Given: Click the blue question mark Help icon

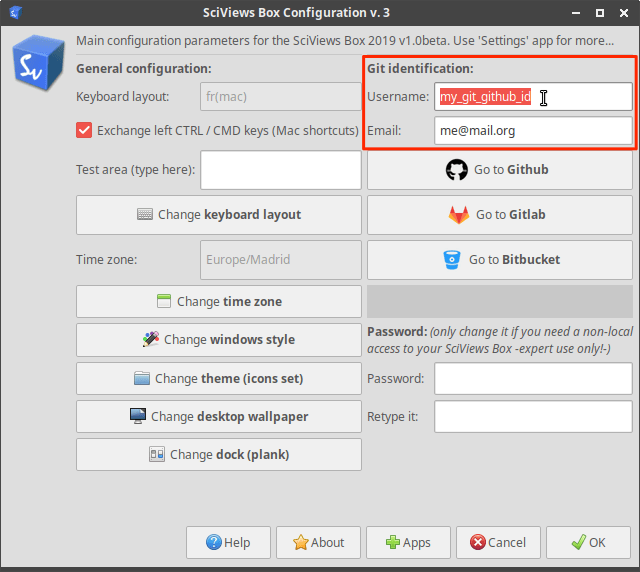Looking at the screenshot, I should coord(213,542).
